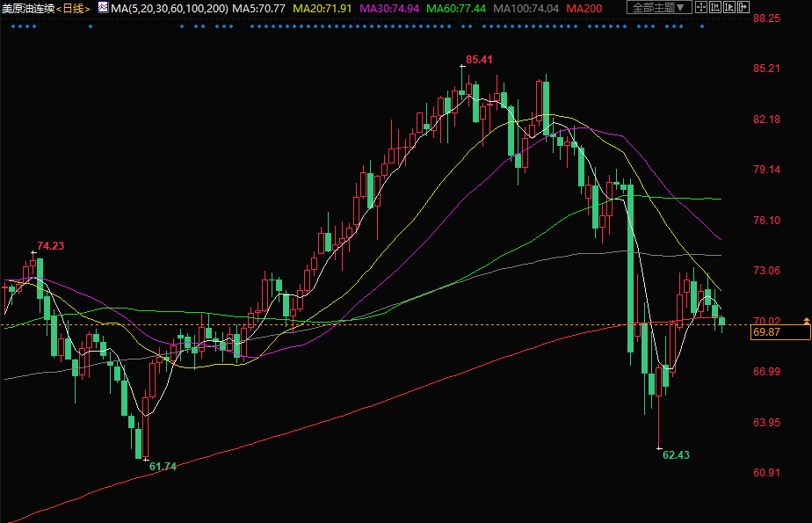Open the 全部主题 dropdown

[658, 8]
